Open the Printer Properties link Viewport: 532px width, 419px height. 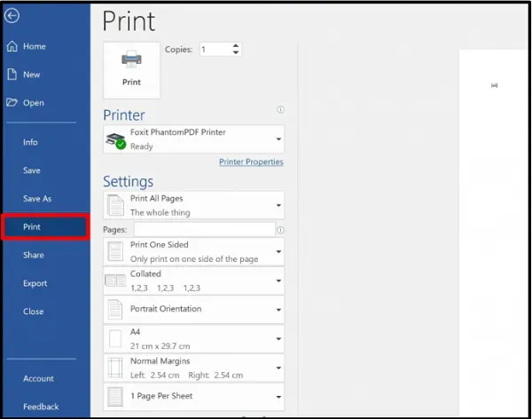[251, 162]
